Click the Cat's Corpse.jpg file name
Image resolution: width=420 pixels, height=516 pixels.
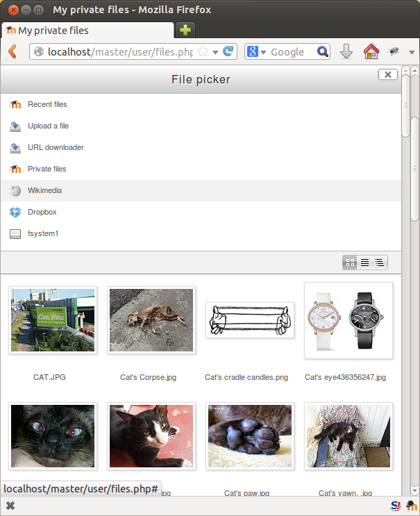(x=149, y=377)
